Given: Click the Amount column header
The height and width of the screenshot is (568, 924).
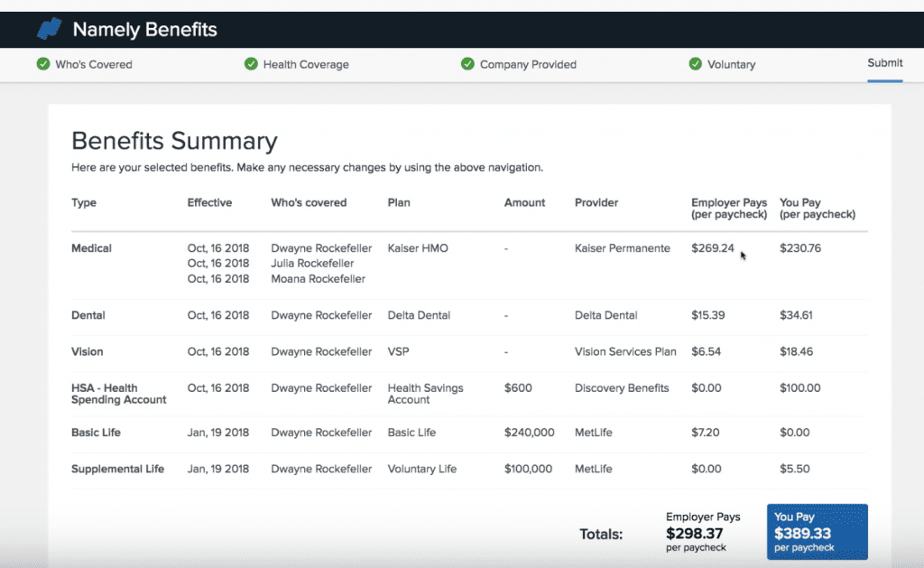Looking at the screenshot, I should pos(524,202).
